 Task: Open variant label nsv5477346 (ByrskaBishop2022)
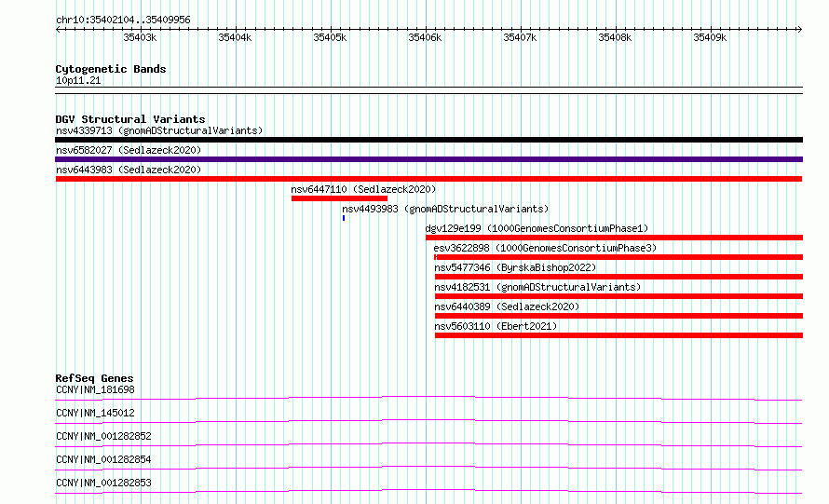pyautogui.click(x=515, y=267)
